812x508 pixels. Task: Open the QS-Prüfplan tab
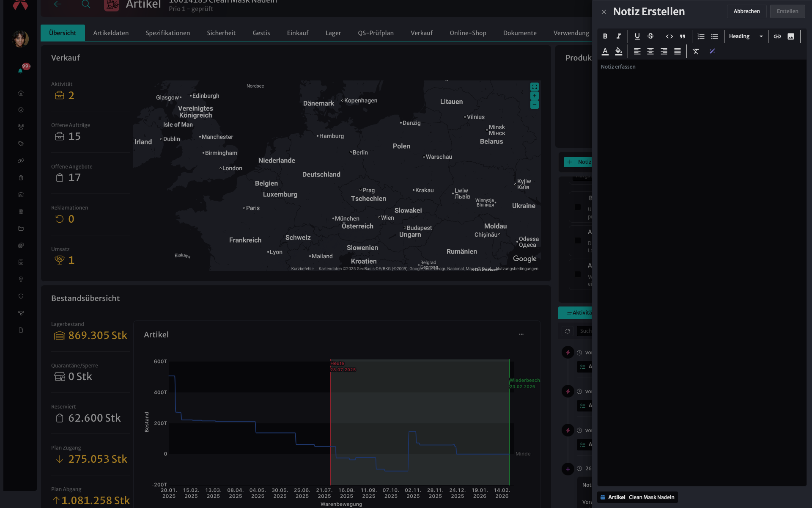click(376, 33)
